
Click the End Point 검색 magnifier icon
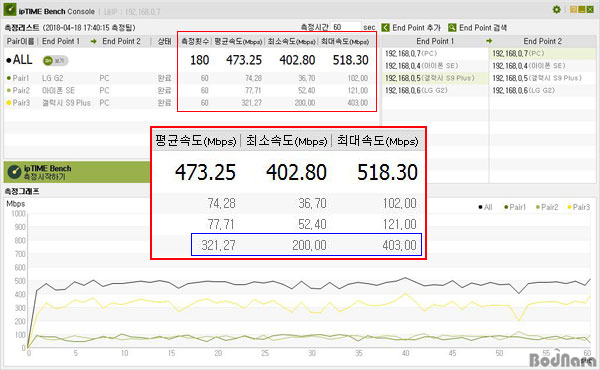452,28
